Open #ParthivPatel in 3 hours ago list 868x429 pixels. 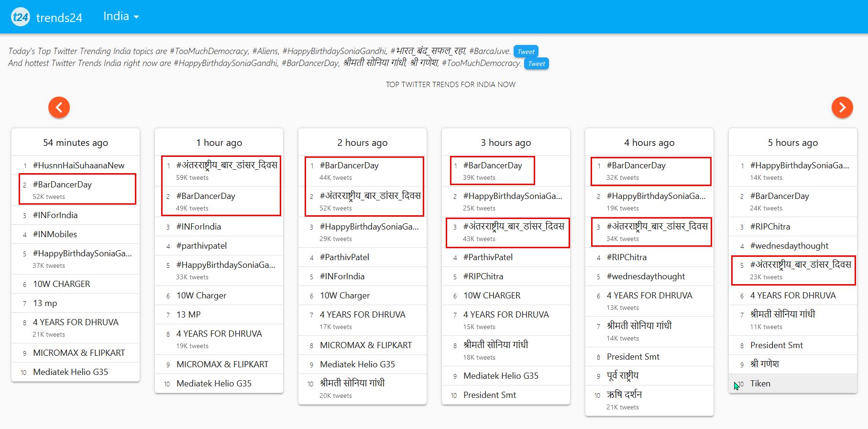tap(488, 257)
